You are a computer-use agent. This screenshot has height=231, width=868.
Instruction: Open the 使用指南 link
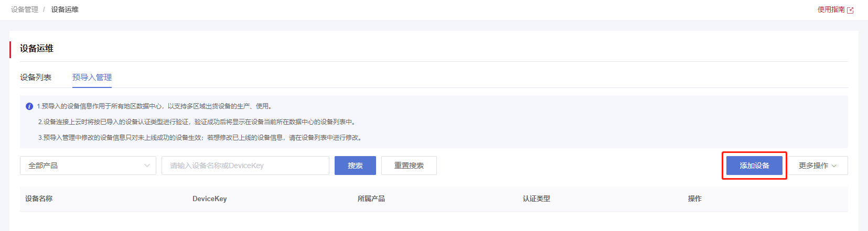[x=831, y=9]
